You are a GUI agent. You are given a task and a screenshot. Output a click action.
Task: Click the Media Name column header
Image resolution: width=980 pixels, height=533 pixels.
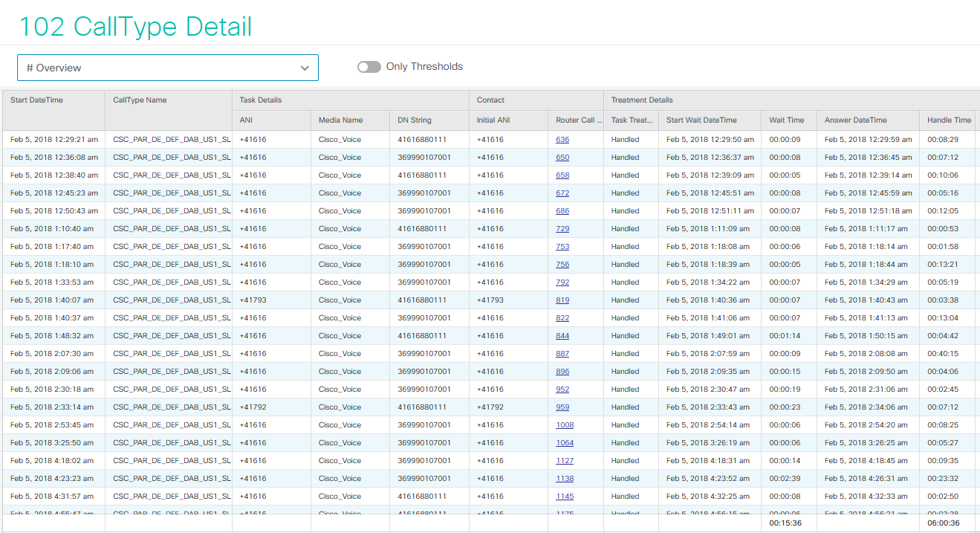coord(350,120)
